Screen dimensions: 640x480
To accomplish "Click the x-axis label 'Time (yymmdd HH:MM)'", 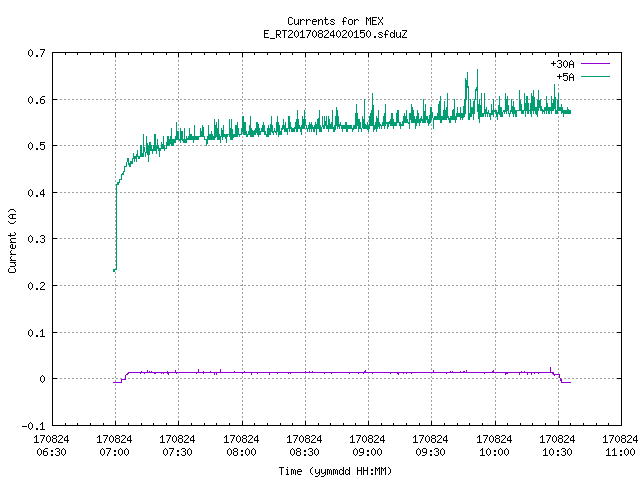I will click(335, 471).
